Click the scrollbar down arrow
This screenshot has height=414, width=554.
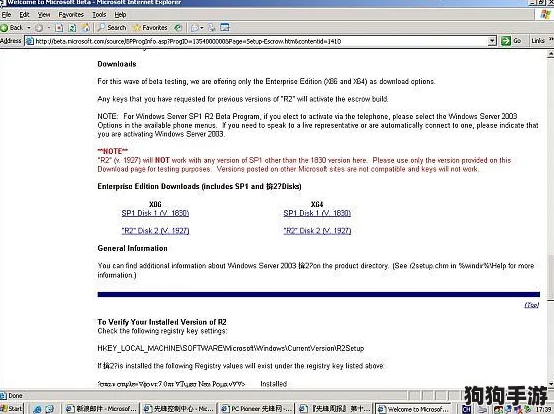(x=550, y=383)
